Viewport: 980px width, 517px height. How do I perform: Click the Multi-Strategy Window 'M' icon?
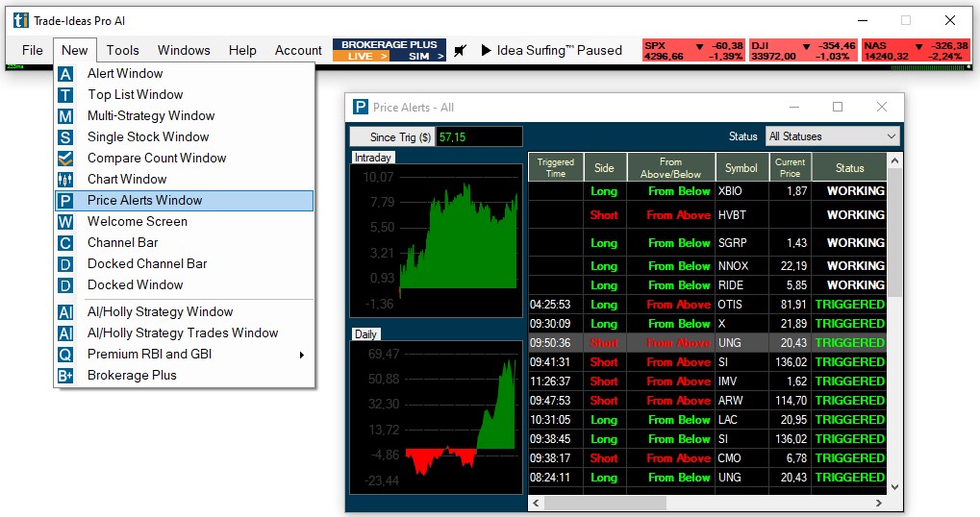coord(65,116)
